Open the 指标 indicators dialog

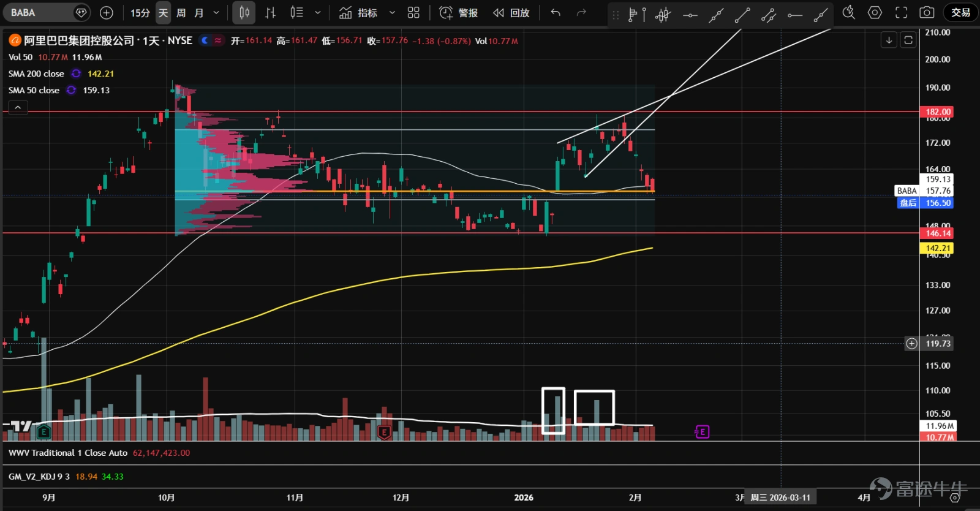pos(359,12)
